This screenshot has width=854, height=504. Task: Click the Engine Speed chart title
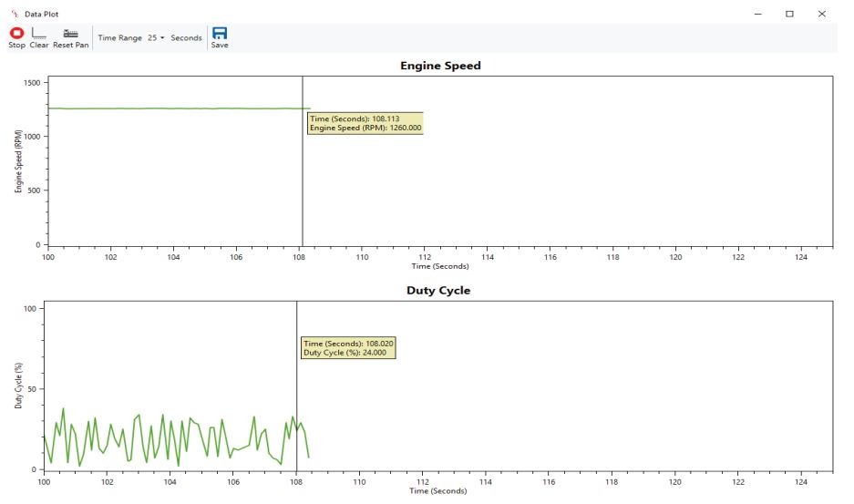click(440, 66)
